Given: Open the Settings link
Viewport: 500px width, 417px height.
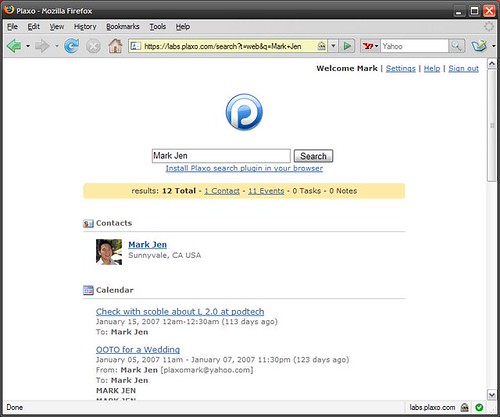Looking at the screenshot, I should click(401, 68).
